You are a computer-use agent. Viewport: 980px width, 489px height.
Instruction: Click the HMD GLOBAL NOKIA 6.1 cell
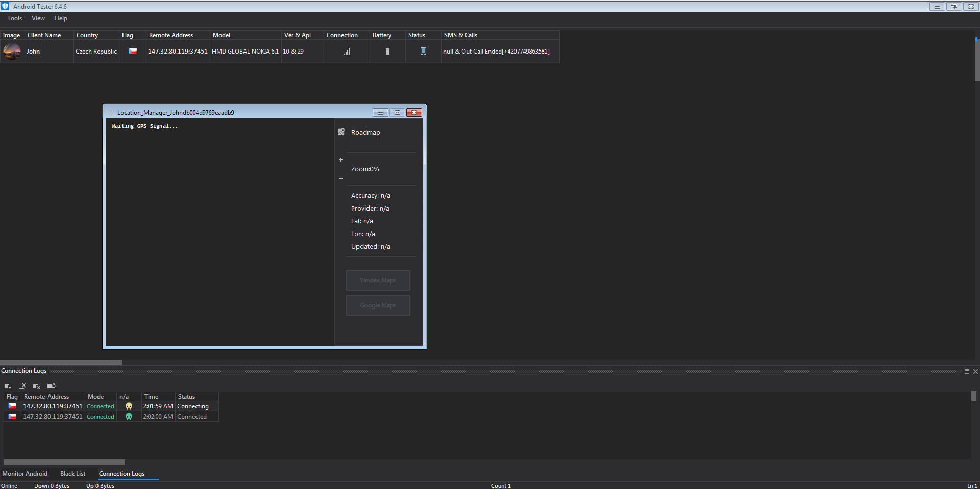[246, 52]
